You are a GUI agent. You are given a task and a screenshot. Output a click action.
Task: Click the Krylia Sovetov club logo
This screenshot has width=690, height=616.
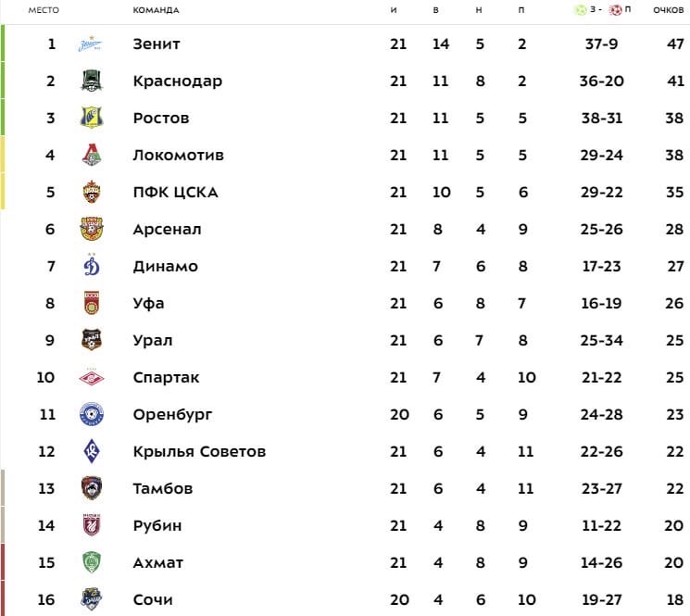pyautogui.click(x=92, y=451)
